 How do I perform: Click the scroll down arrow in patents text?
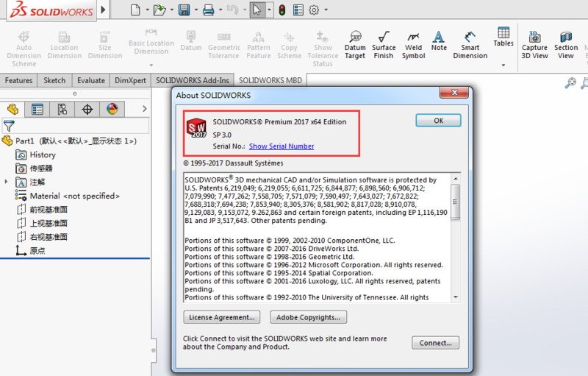[455, 297]
